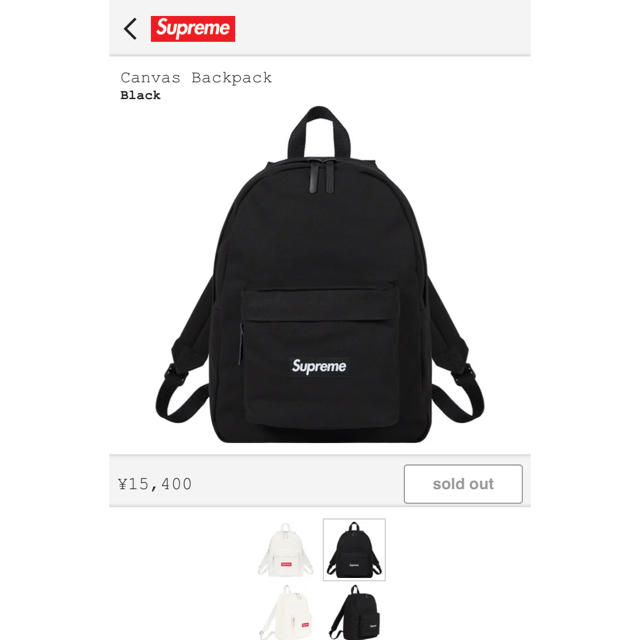Tap the red Supreme box logo
Viewport: 640px width, 640px height.
click(193, 29)
